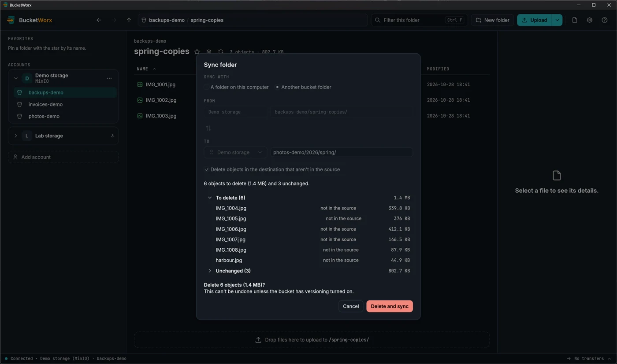
Task: Expand the Unchanged (3) group
Action: coord(210,271)
